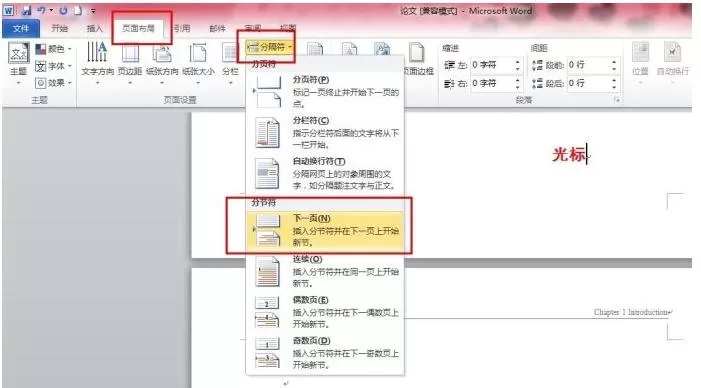Click the Word application icon in title bar
Image resolution: width=701 pixels, height=388 pixels.
point(8,10)
